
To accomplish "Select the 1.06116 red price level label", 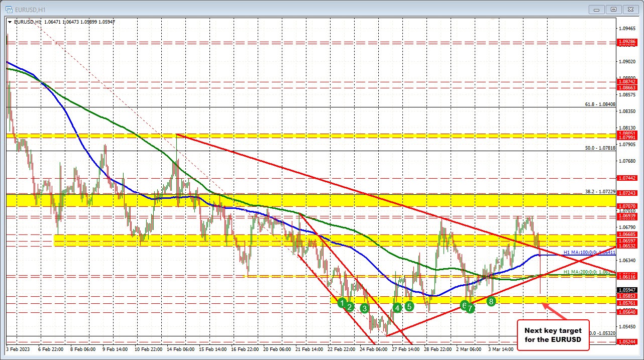I will click(x=627, y=277).
